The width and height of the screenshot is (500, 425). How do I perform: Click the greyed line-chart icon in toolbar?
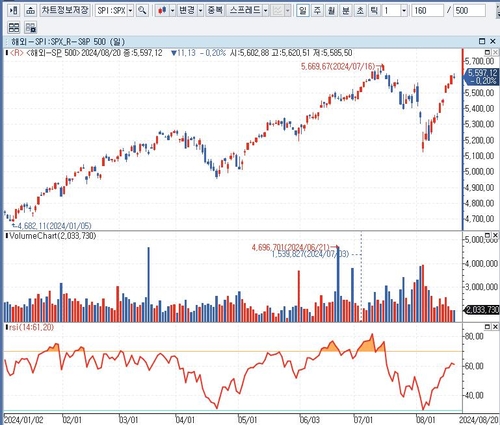pyautogui.click(x=277, y=11)
